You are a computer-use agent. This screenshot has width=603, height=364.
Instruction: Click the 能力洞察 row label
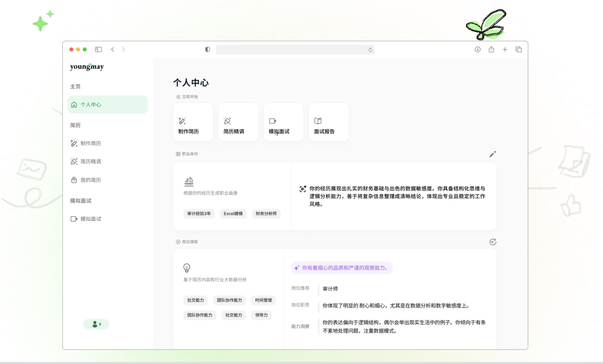point(300,327)
